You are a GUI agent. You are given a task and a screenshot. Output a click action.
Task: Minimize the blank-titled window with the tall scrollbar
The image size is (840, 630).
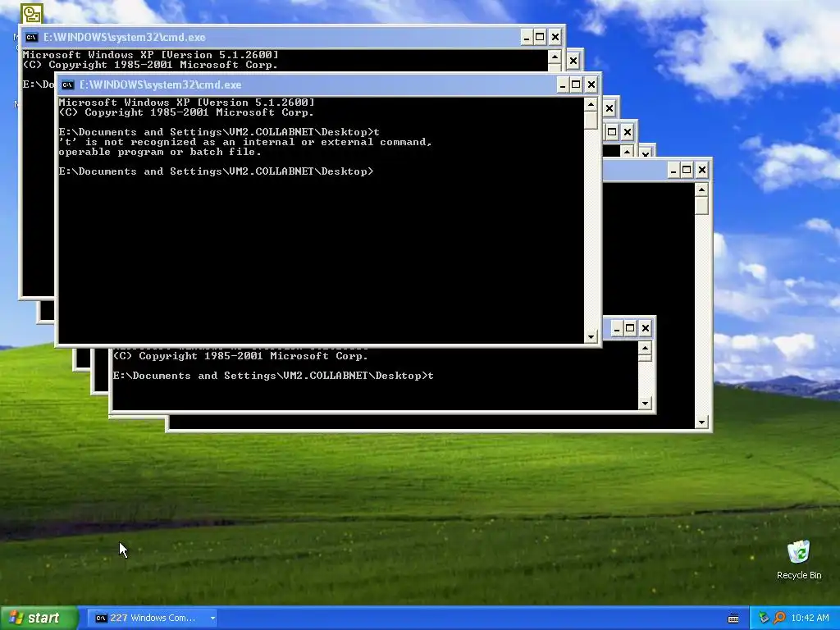click(x=673, y=171)
